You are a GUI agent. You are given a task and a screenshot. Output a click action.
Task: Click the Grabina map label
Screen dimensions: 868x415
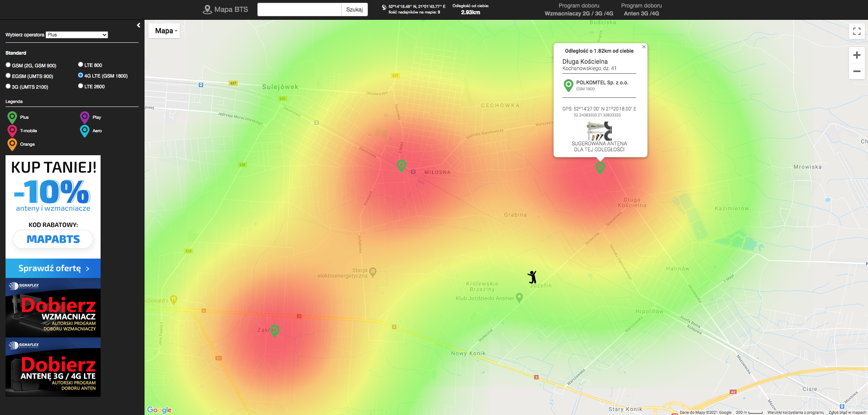(516, 215)
